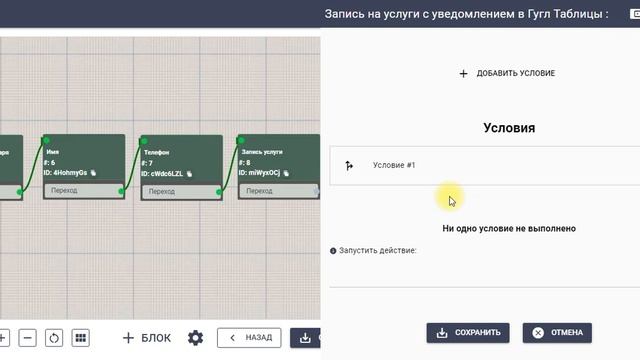Image resolution: width=640 pixels, height=360 pixels.
Task: Toggle the grid layout icon
Action: tap(81, 338)
